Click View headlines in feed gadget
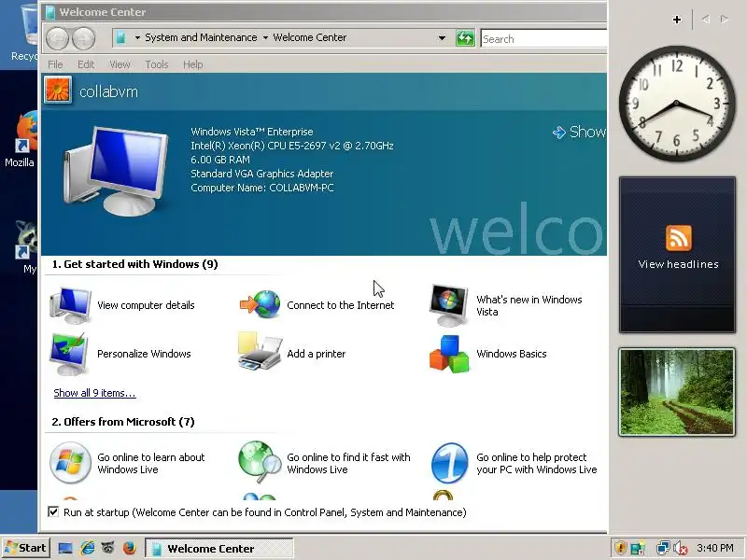The height and width of the screenshot is (560, 747). [x=678, y=264]
